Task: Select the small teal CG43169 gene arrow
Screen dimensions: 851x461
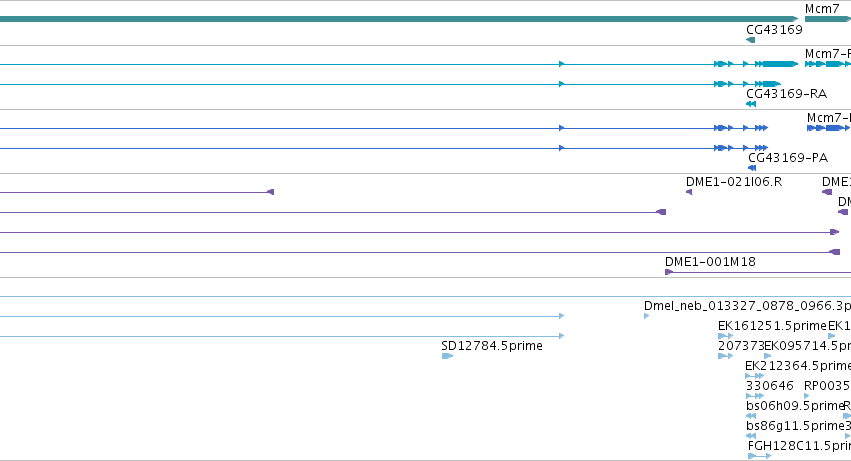Action: (751, 40)
